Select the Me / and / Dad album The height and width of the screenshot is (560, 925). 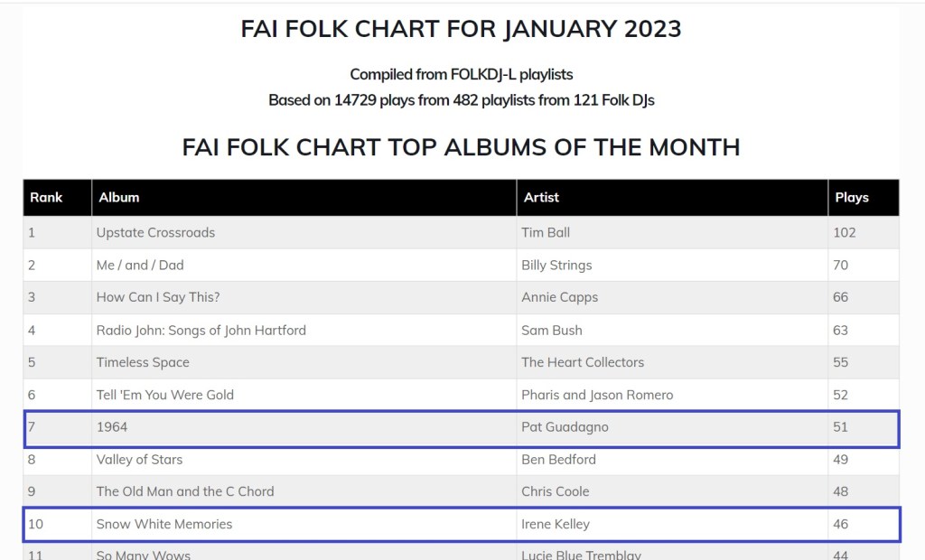click(140, 265)
